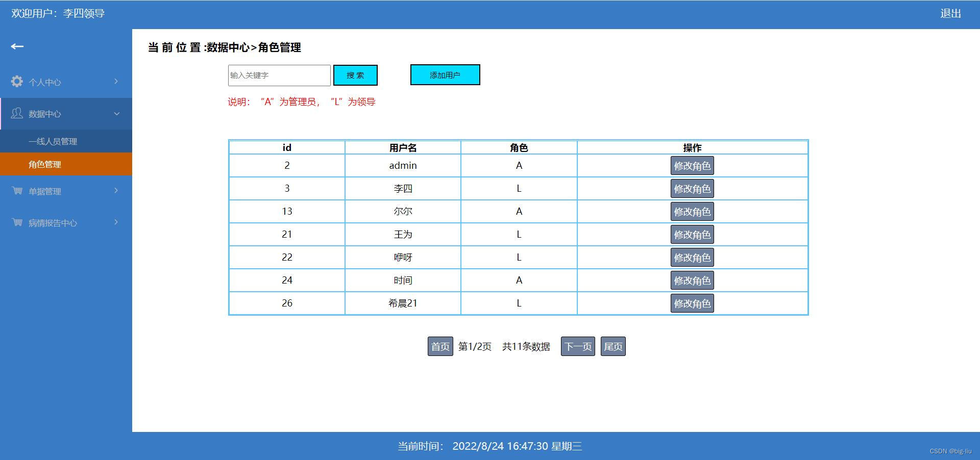Open the 个人中心 menu
980x460 pixels.
[66, 82]
